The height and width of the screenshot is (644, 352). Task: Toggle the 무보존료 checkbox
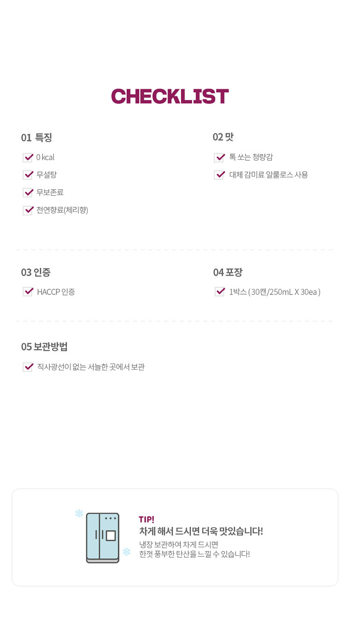(x=28, y=193)
